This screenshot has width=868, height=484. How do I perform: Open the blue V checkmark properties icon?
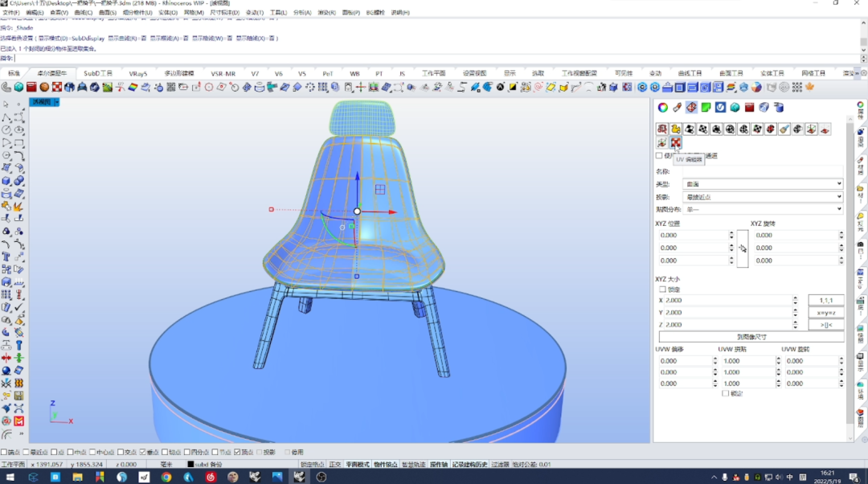click(720, 108)
